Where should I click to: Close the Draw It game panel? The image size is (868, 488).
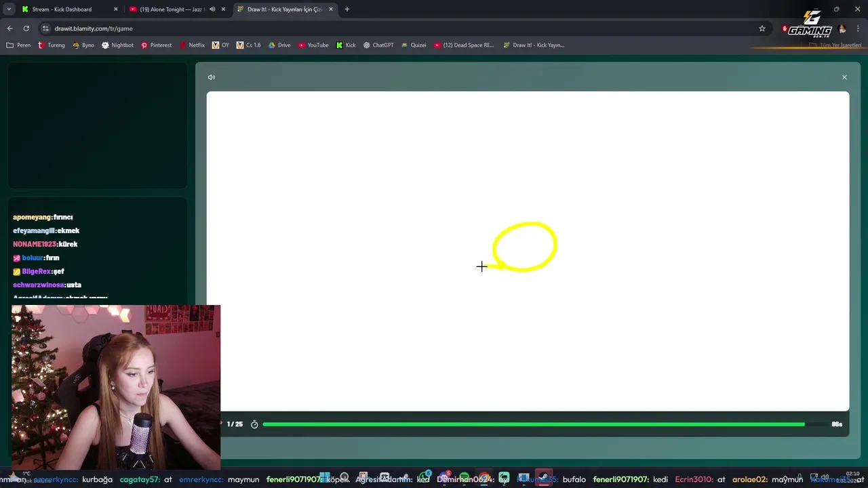[x=844, y=77]
